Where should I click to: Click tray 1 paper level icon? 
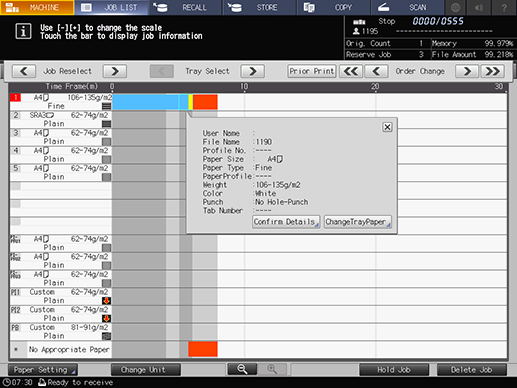click(x=106, y=106)
